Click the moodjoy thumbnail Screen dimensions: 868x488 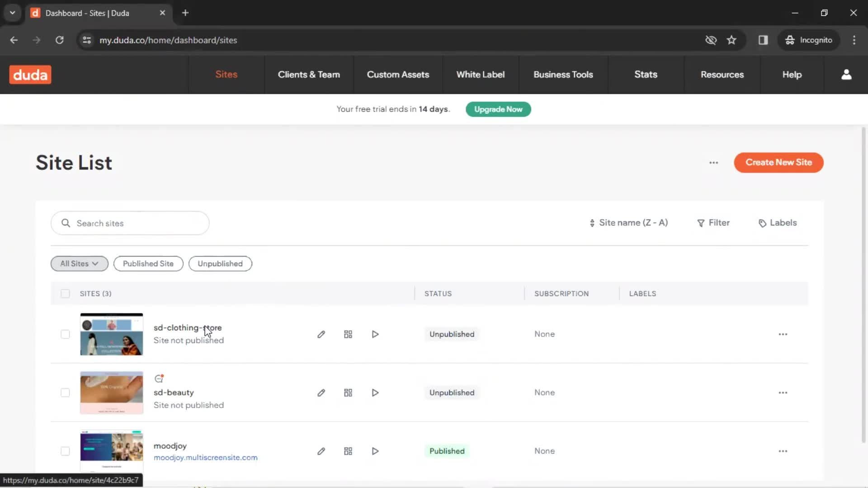(112, 451)
